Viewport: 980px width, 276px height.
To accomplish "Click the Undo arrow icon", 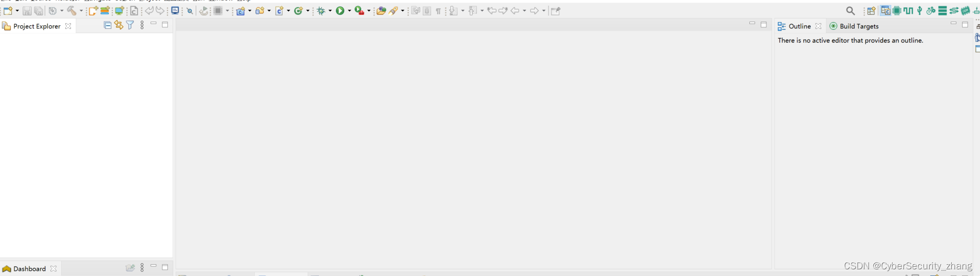I will click(x=149, y=10).
